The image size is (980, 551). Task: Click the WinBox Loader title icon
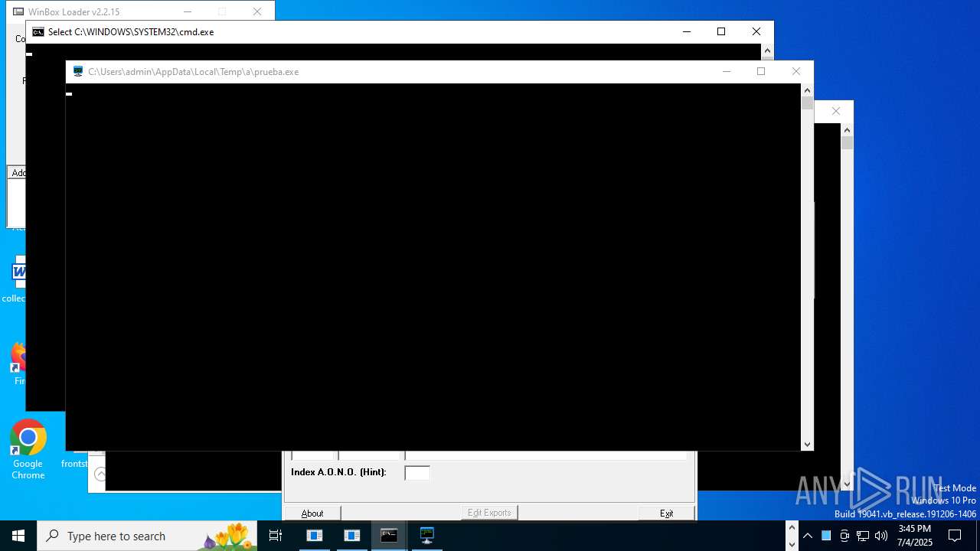(x=18, y=11)
